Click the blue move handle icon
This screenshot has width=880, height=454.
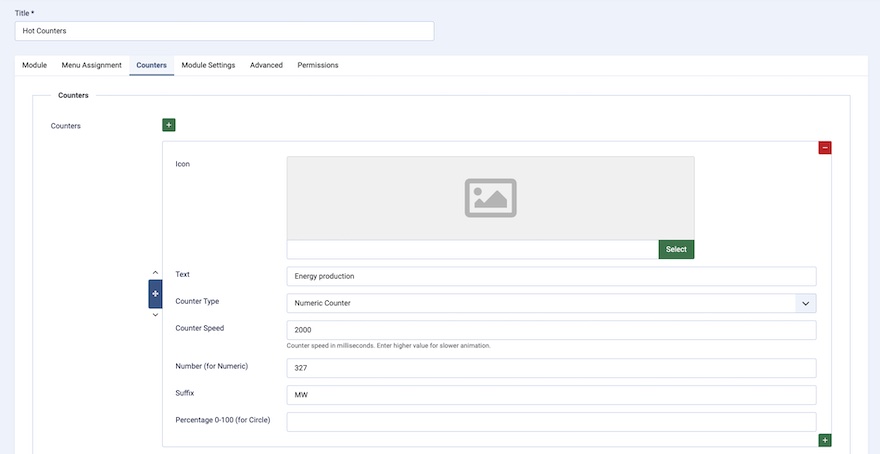coord(155,294)
